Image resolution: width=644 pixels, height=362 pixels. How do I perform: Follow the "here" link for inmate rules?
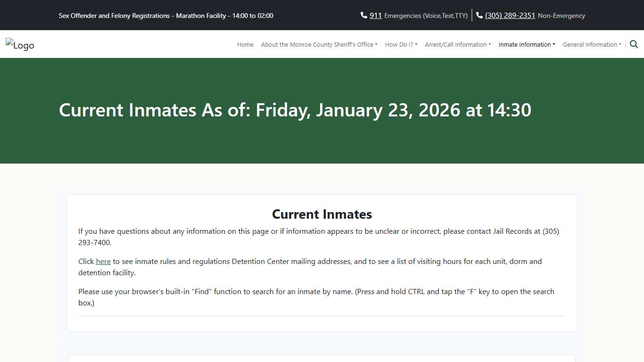(x=103, y=262)
